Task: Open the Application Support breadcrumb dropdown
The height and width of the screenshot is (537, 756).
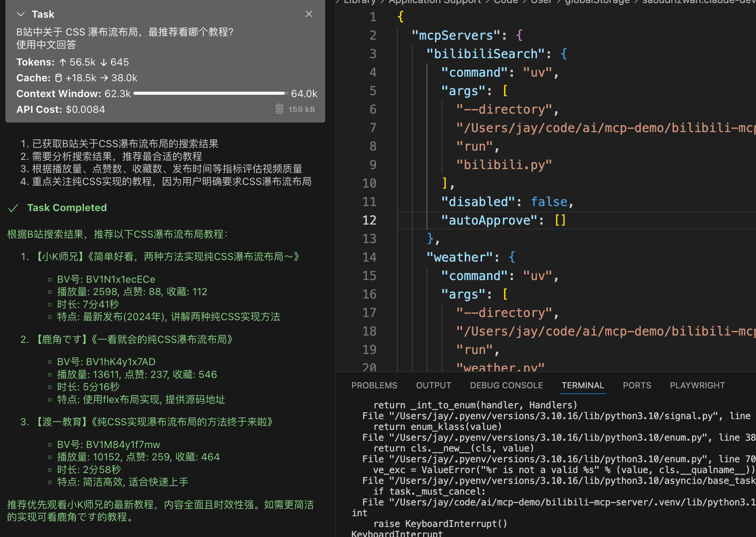Action: coord(435,2)
